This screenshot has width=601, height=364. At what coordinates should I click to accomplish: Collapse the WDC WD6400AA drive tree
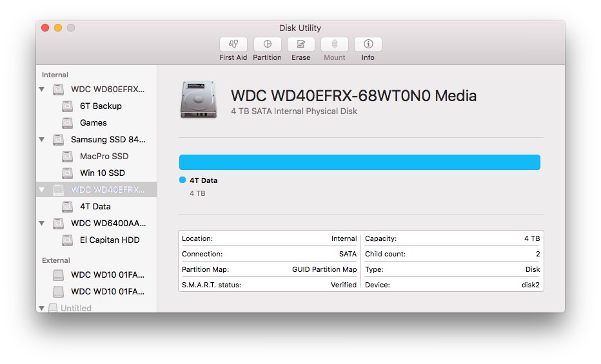coord(42,223)
